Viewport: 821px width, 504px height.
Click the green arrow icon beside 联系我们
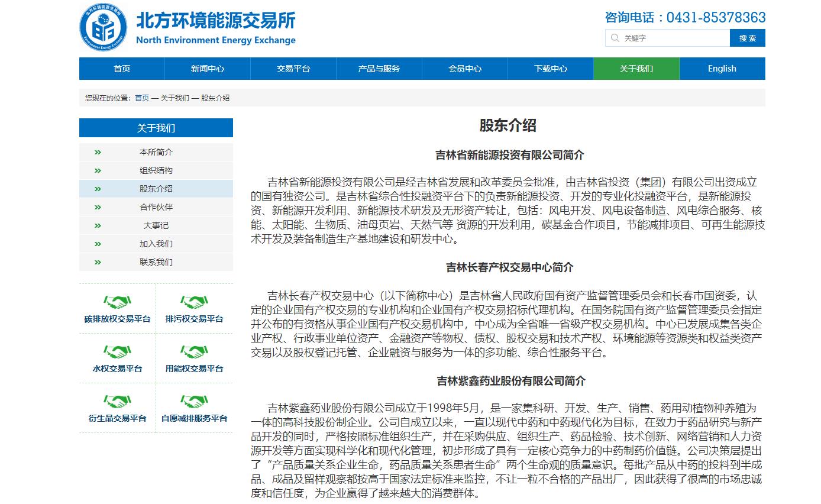point(98,262)
